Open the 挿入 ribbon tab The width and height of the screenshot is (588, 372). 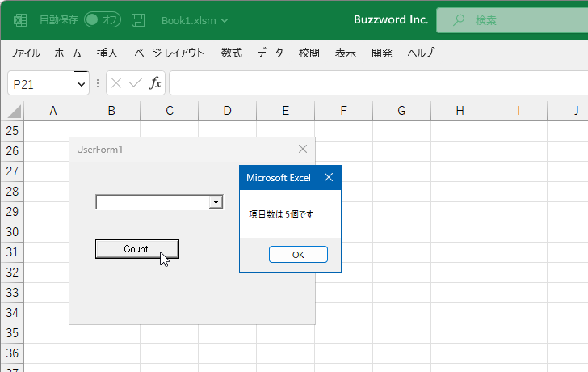tap(107, 53)
